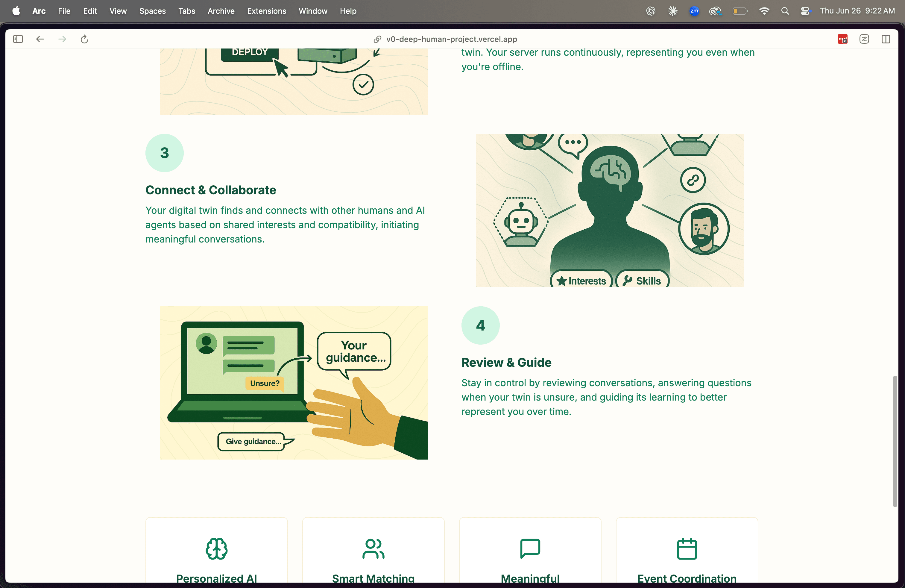
Task: Open the Spaces menu
Action: click(153, 11)
